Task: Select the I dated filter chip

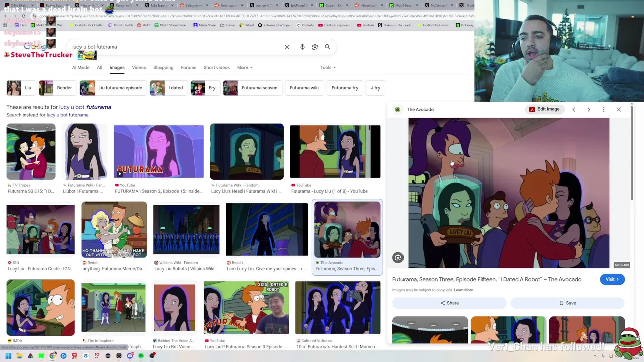Action: [x=168, y=88]
